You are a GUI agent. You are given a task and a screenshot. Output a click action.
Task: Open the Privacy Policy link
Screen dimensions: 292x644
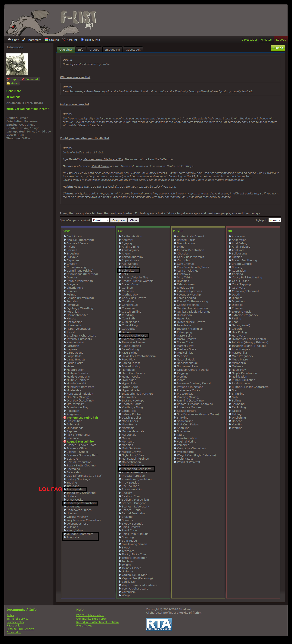(16, 622)
